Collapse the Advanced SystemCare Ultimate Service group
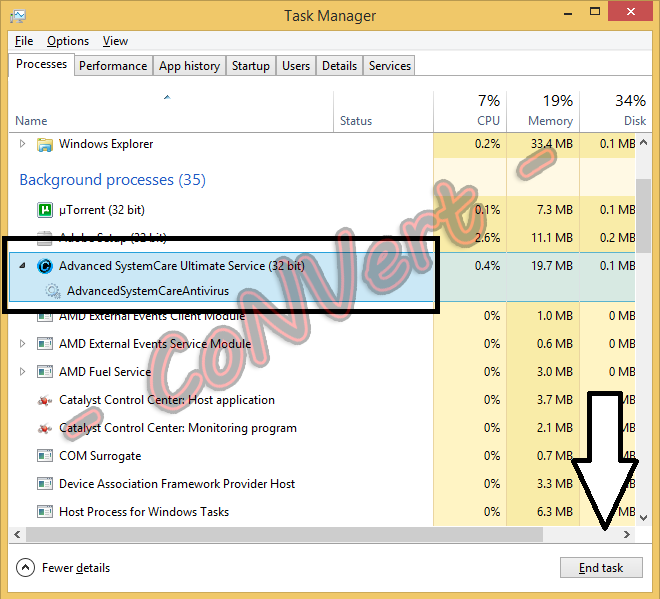This screenshot has height=599, width=660. pos(22,266)
